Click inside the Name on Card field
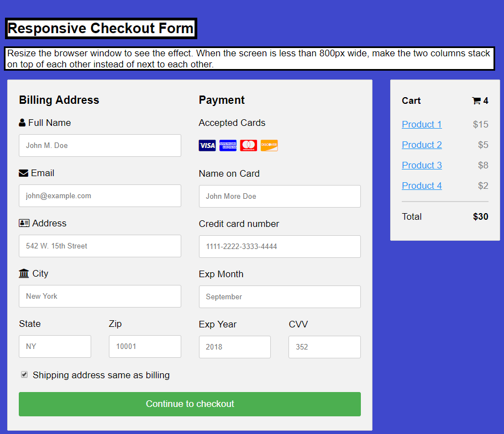 pos(280,196)
